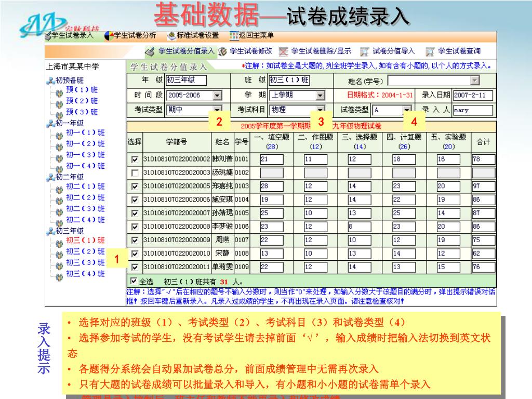Open 标准试卷设置 icon
Image resolution: width=532 pixels, height=399 pixels.
click(x=171, y=36)
